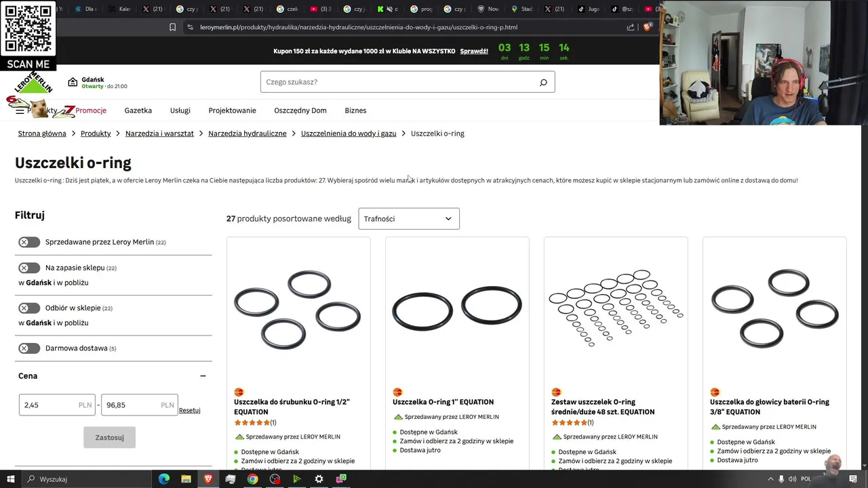Switch to the 'prog' browser tab

click(420, 9)
